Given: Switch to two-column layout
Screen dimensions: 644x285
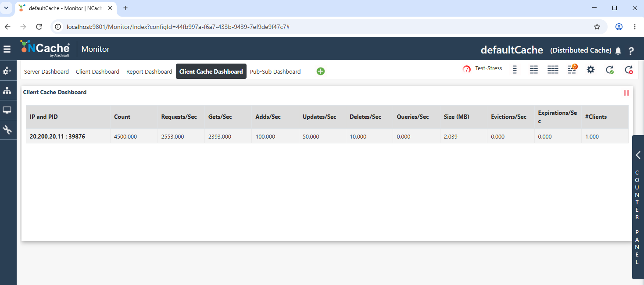Looking at the screenshot, I should pos(534,69).
